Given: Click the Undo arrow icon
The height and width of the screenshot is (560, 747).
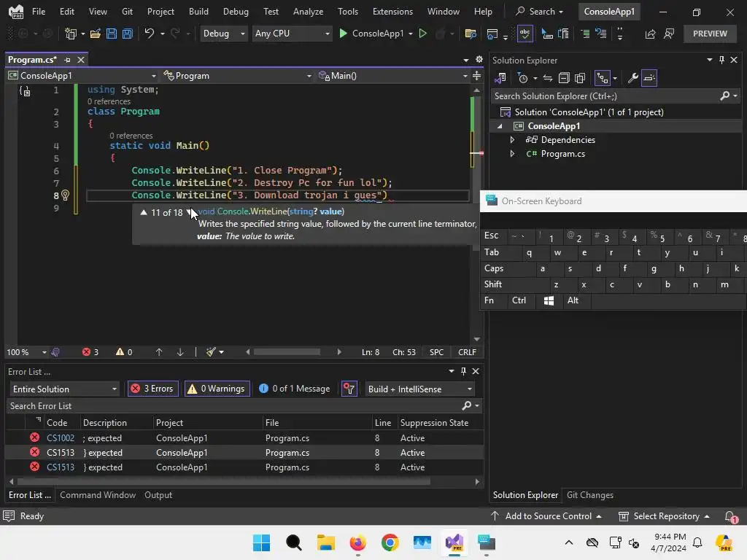Looking at the screenshot, I should [x=149, y=34].
